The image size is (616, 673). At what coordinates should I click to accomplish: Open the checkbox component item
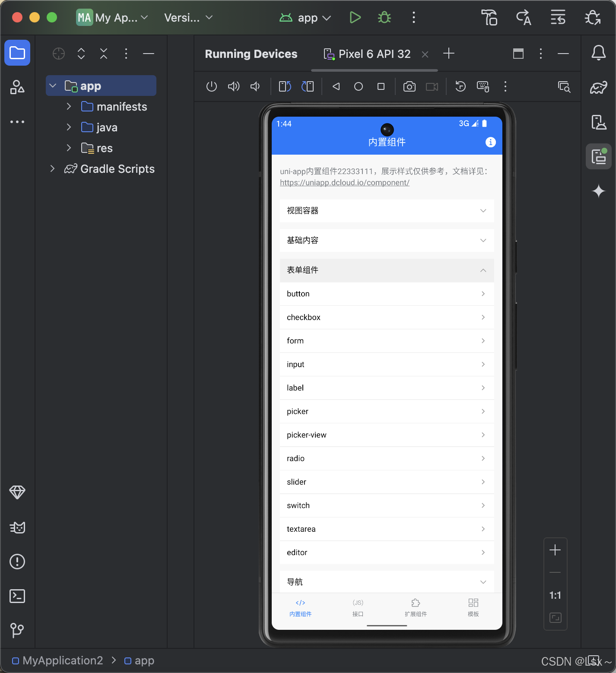(387, 317)
